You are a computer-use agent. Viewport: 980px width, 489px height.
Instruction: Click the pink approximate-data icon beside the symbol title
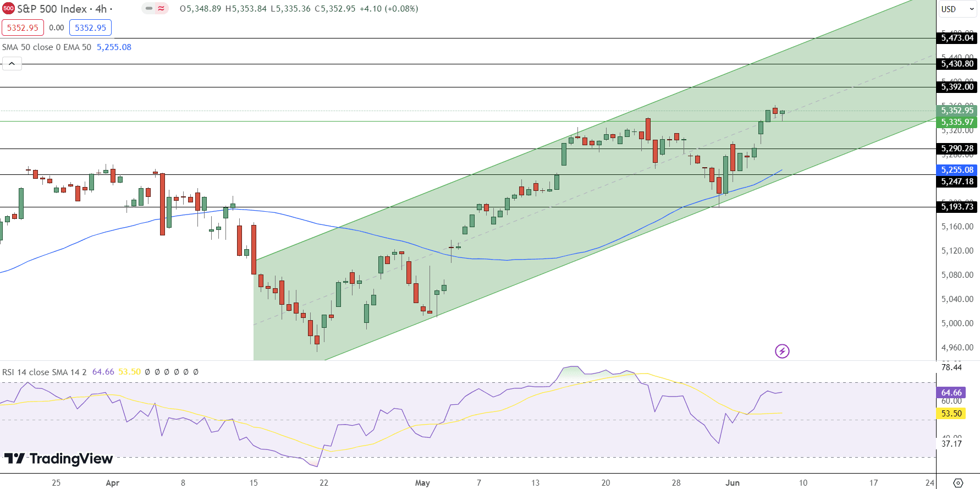pyautogui.click(x=161, y=9)
